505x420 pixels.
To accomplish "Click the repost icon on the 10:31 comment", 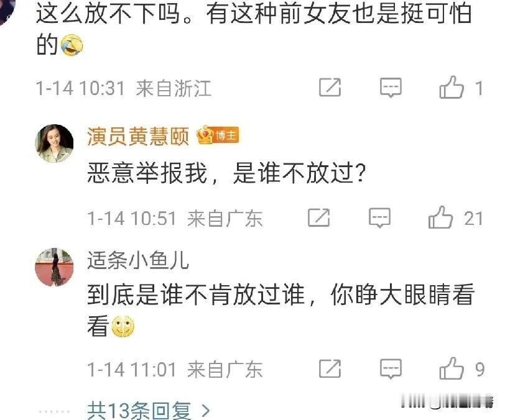I will point(330,87).
